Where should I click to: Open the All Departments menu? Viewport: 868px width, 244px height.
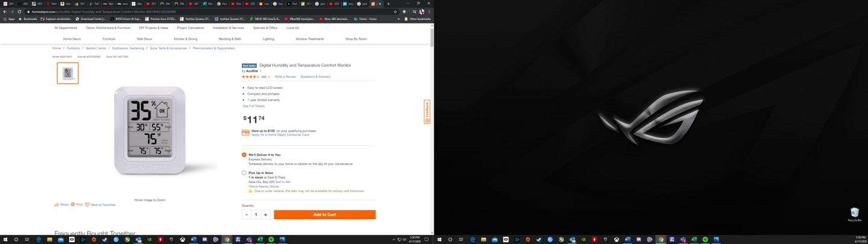(x=66, y=28)
